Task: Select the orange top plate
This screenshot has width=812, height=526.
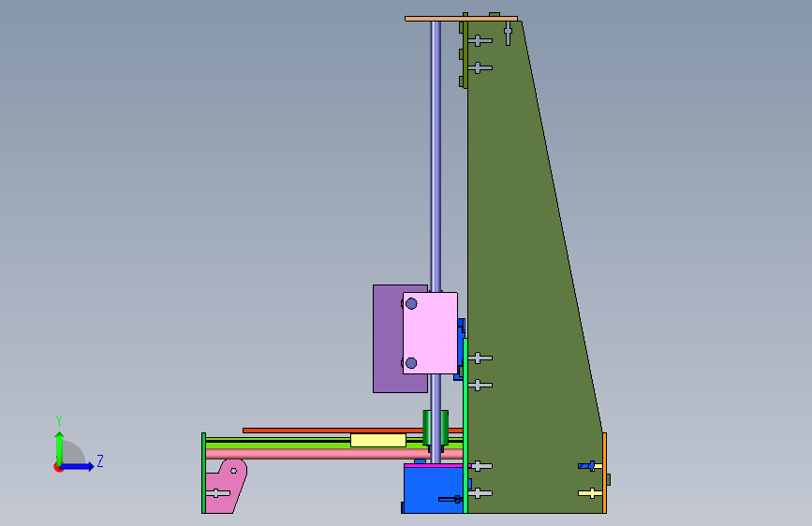Action: [461, 19]
